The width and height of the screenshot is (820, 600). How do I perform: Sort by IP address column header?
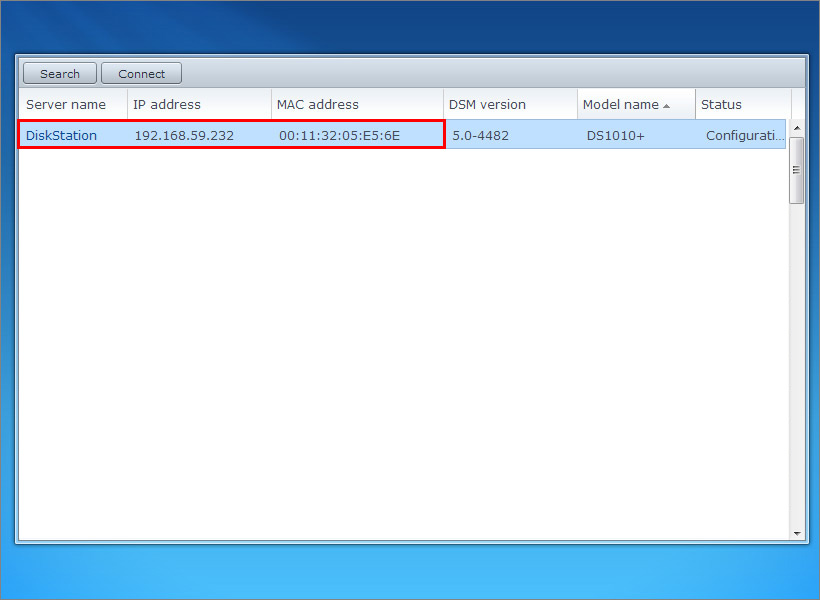click(x=199, y=104)
